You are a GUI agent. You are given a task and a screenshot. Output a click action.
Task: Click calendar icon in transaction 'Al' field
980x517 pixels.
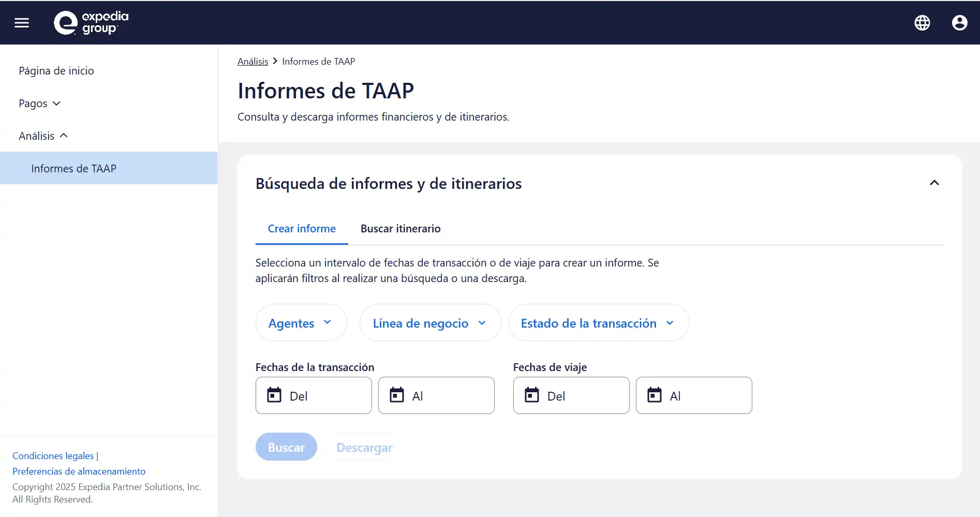pos(397,395)
